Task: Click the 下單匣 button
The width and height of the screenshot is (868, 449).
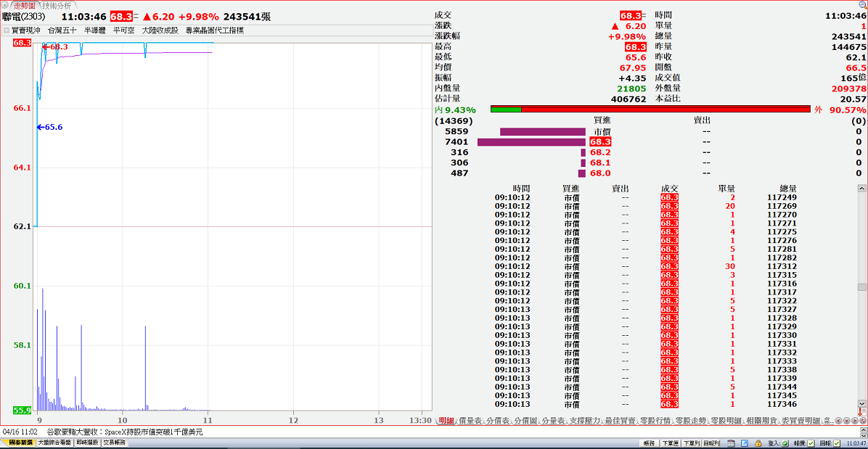Action: click(x=670, y=442)
